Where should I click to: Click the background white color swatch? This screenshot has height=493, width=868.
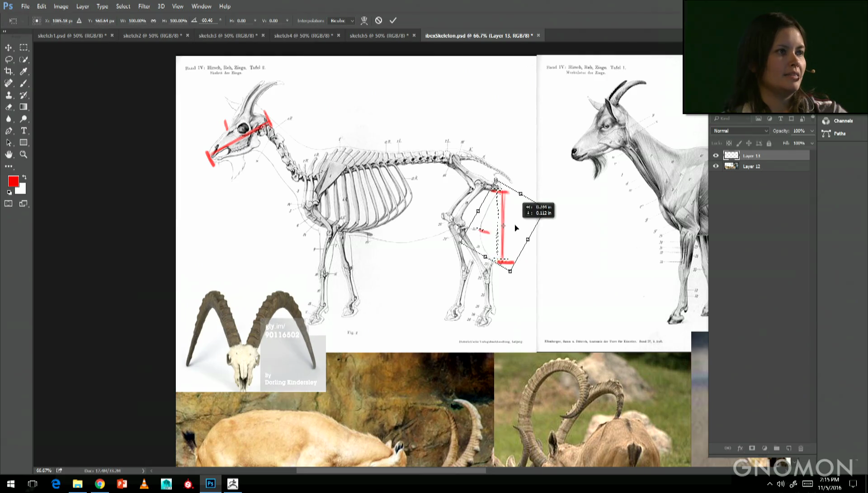pos(22,190)
